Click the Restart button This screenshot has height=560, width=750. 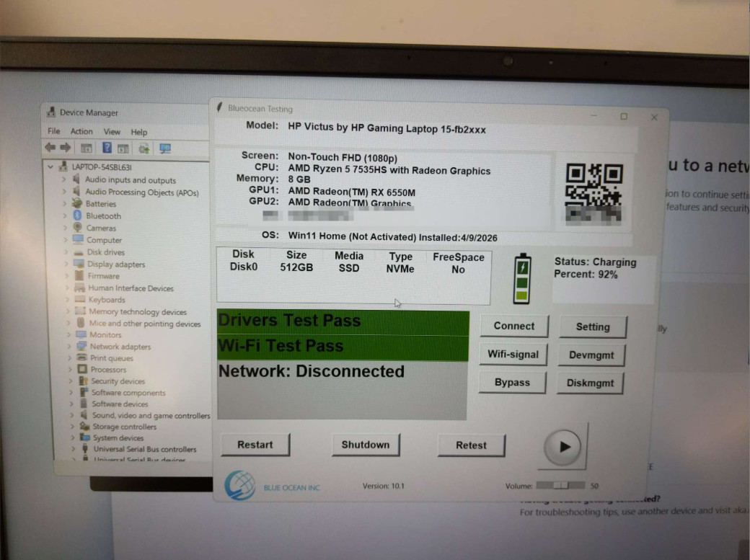point(255,445)
